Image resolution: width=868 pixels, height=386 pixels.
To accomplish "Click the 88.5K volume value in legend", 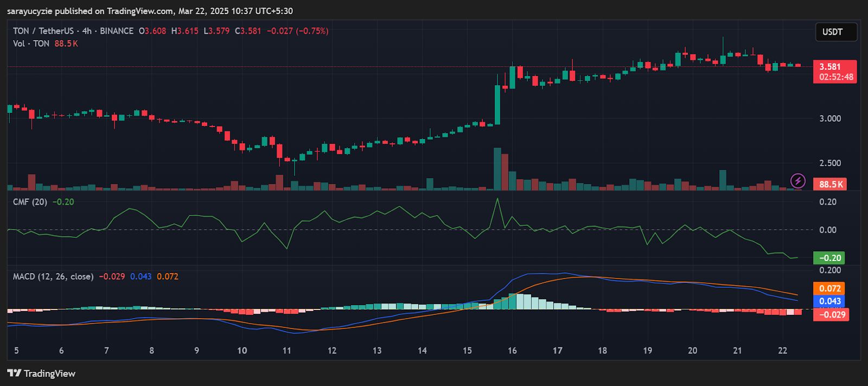I will tap(66, 43).
